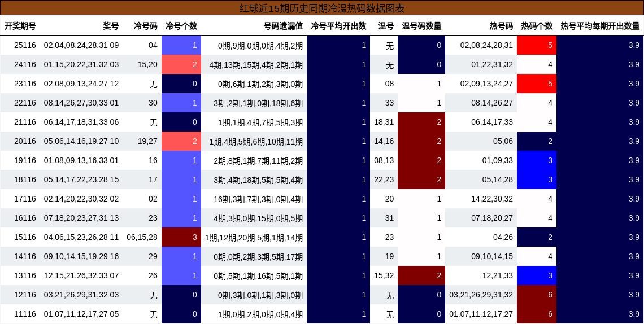644x324 pixels.
Task: Click draw period 19116
Action: point(25,160)
